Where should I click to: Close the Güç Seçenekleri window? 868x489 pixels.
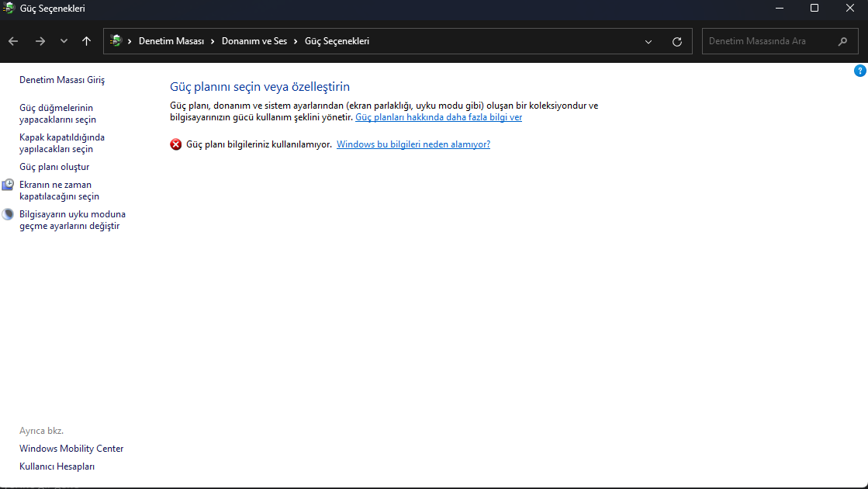point(849,9)
